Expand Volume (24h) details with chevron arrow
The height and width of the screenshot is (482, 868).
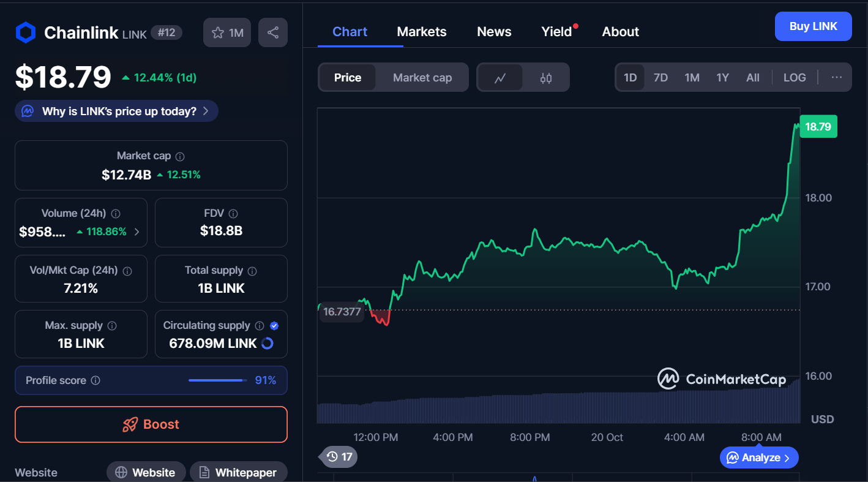point(137,232)
